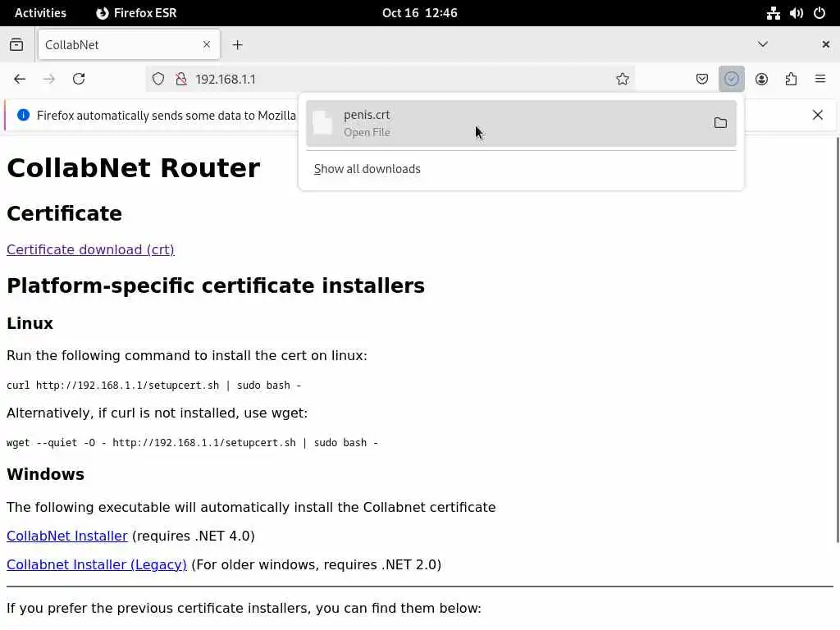840x630 pixels.
Task: Open the Firefox hamburger application menu
Action: [x=820, y=80]
